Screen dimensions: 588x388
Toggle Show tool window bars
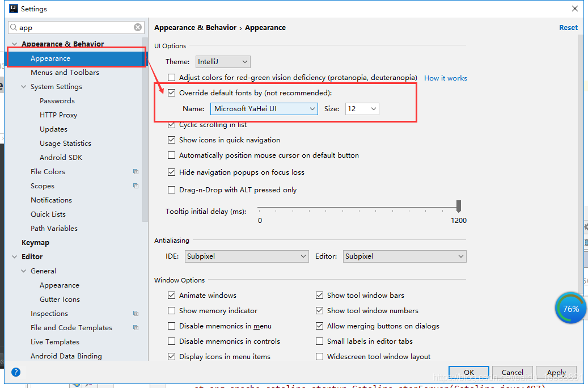tap(319, 296)
